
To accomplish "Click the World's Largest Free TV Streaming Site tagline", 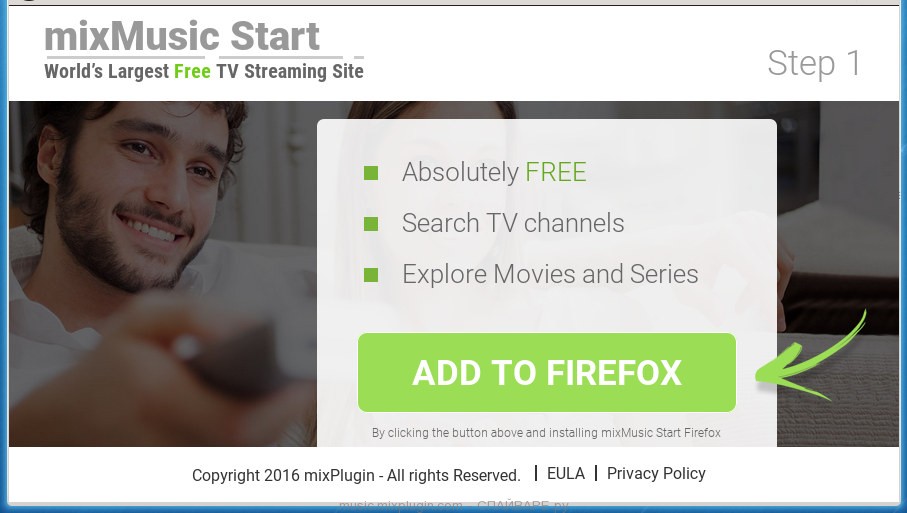I will 204,71.
